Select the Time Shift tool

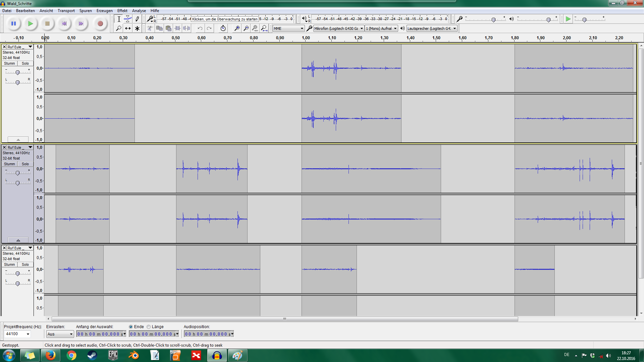tap(128, 28)
